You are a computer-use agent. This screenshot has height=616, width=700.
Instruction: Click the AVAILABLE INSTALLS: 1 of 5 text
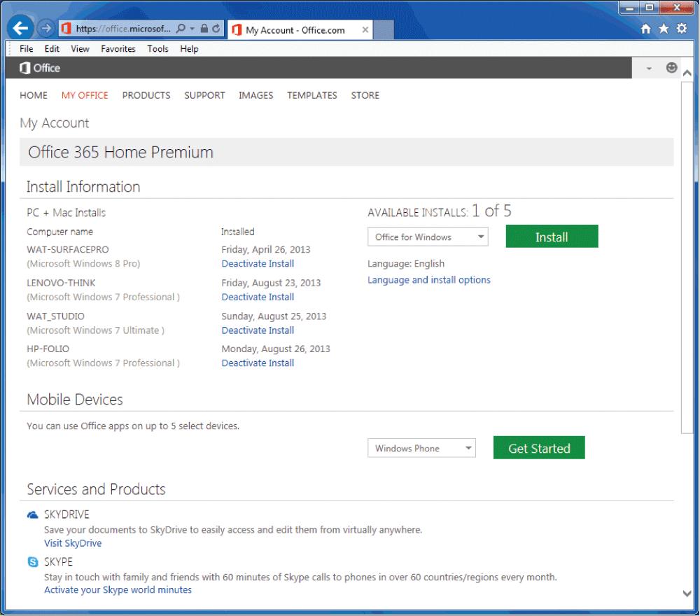point(440,211)
